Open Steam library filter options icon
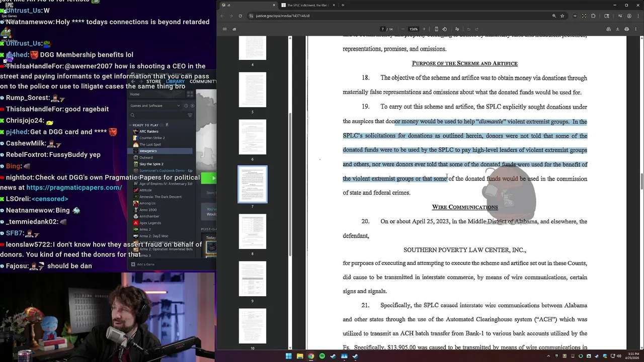Image resolution: width=644 pixels, height=362 pixels. (190, 115)
